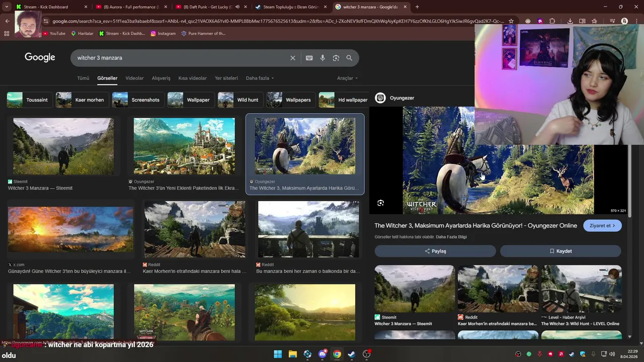
Task: Open Reddit Kaer Morhen thumbnail in results grid
Action: tap(195, 229)
